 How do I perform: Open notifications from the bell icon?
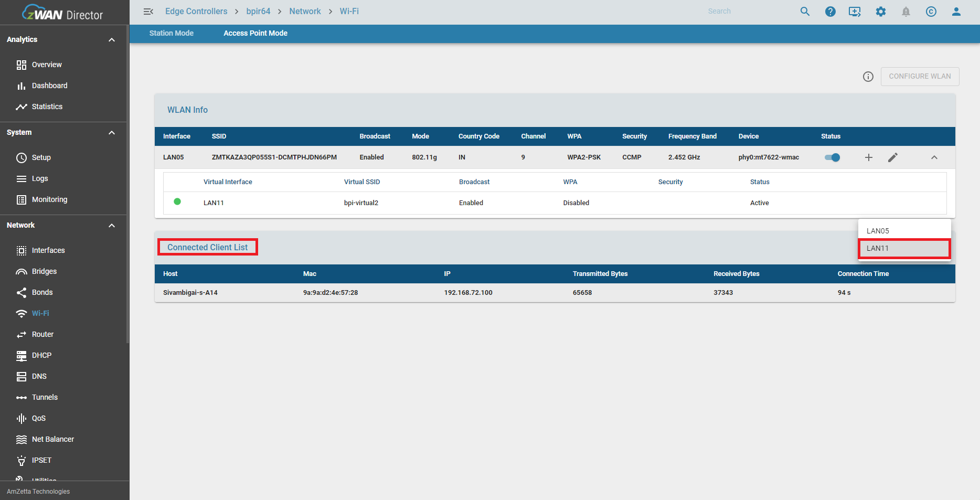click(906, 11)
